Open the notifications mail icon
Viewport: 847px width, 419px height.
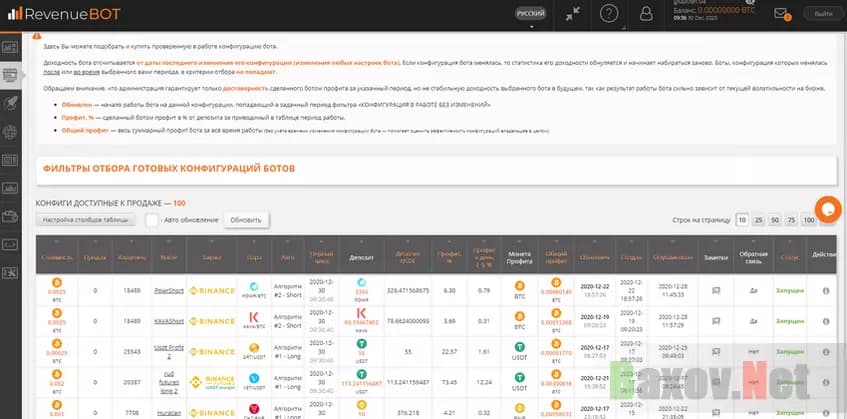tap(782, 14)
